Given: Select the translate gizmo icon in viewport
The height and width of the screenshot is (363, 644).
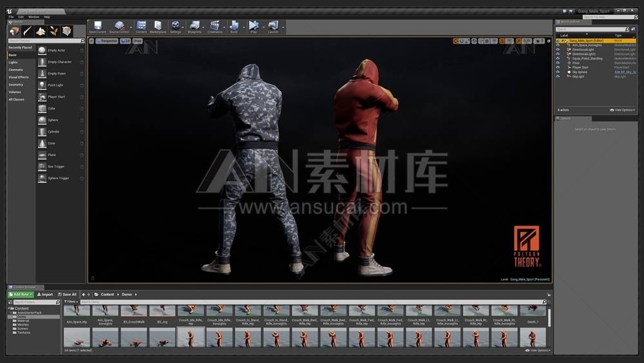Looking at the screenshot, I should [455, 41].
